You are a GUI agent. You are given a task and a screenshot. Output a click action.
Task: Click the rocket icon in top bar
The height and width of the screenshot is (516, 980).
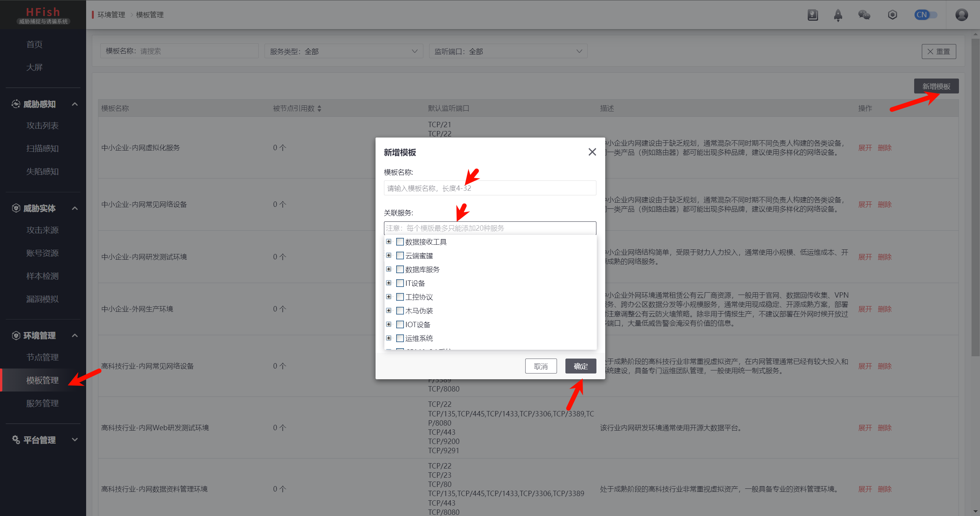(x=838, y=15)
